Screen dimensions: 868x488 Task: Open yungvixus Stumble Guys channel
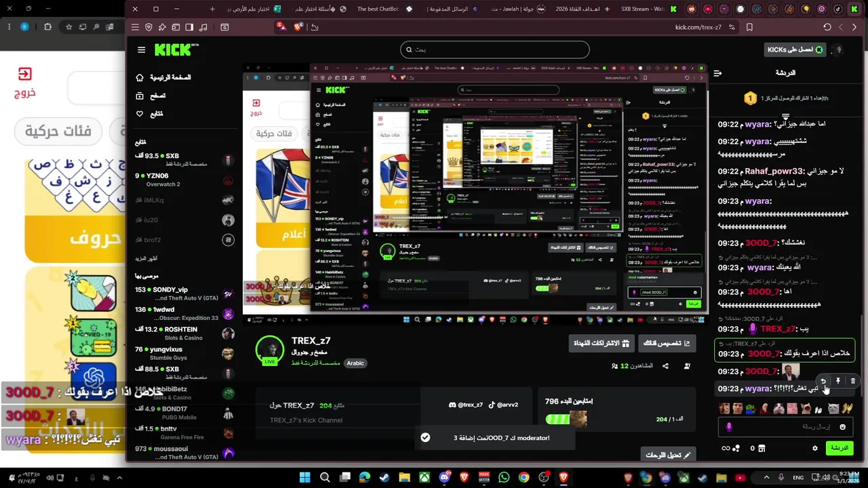[184, 353]
